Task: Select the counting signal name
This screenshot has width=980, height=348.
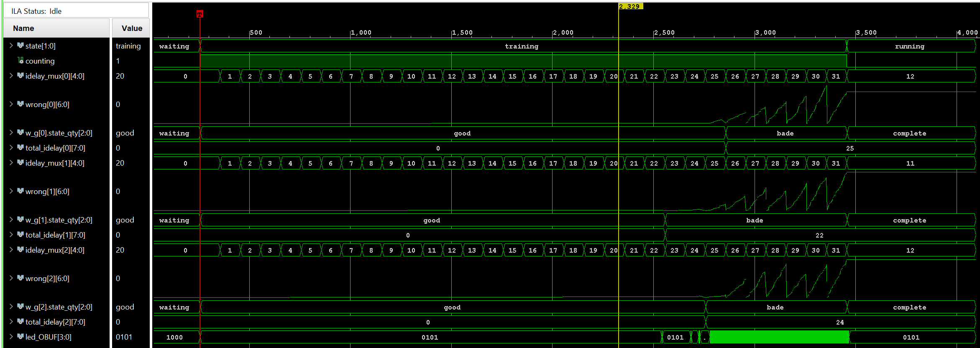Action: [40, 61]
